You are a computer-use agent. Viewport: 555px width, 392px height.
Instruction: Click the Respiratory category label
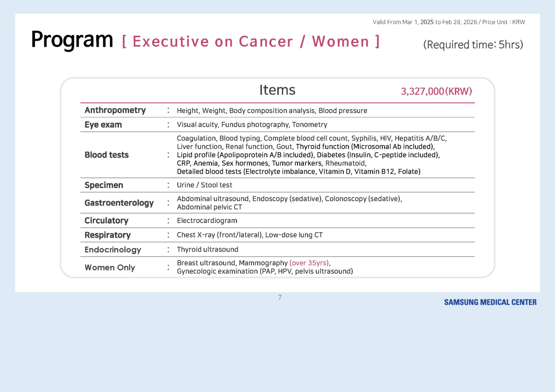108,235
